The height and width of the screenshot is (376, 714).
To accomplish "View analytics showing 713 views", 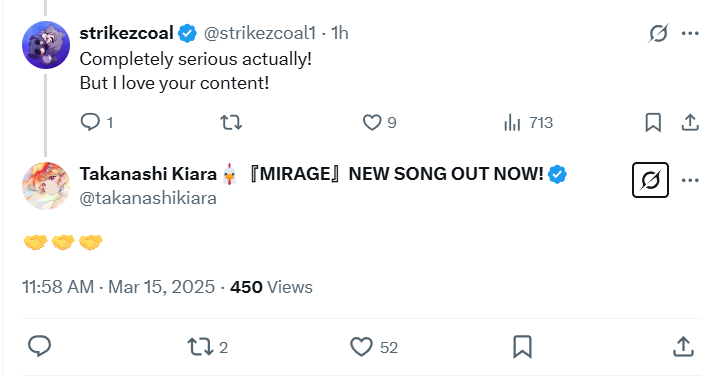I will click(x=528, y=122).
